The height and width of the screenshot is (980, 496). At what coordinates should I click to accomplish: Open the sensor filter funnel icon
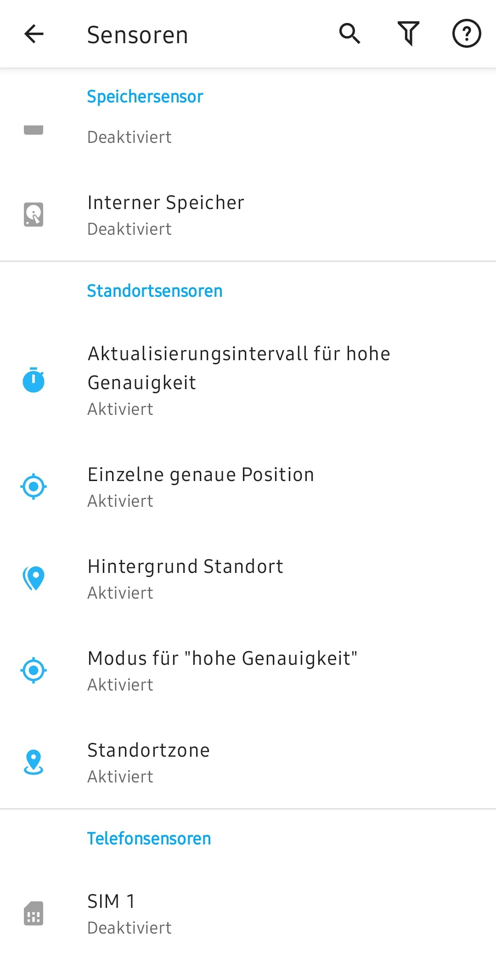(x=408, y=34)
